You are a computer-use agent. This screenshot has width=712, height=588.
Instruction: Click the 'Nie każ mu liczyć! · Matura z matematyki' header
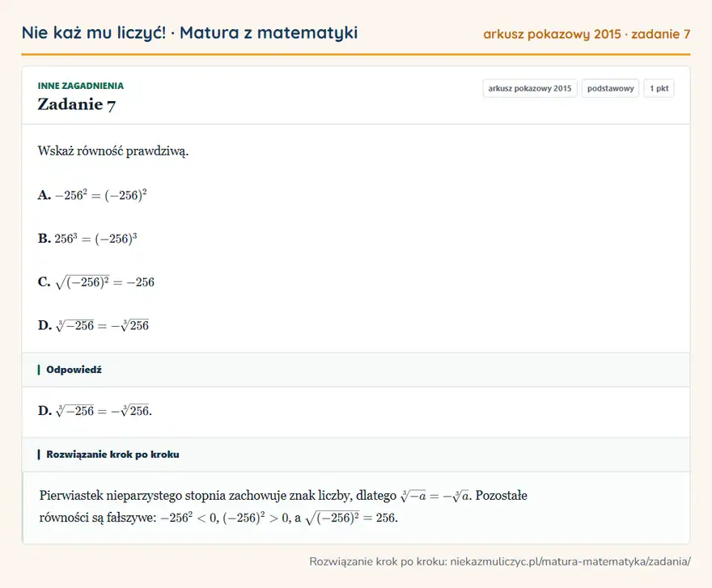(x=189, y=33)
